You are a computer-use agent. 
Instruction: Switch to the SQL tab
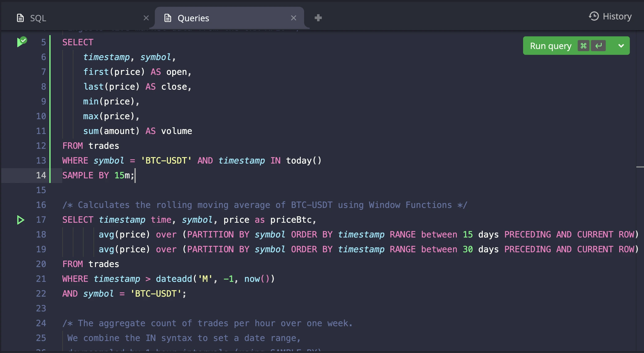click(x=38, y=18)
